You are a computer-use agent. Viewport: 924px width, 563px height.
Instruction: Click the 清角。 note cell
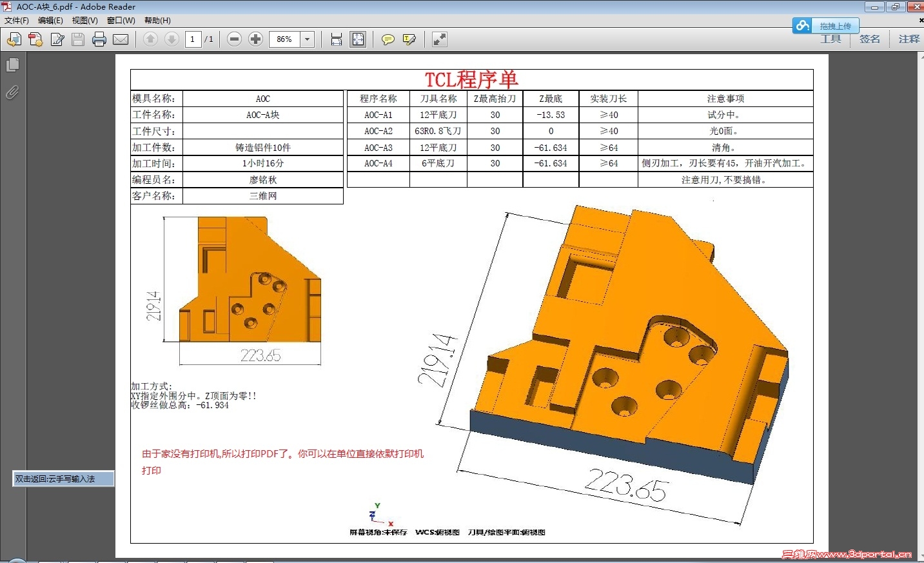(x=725, y=148)
